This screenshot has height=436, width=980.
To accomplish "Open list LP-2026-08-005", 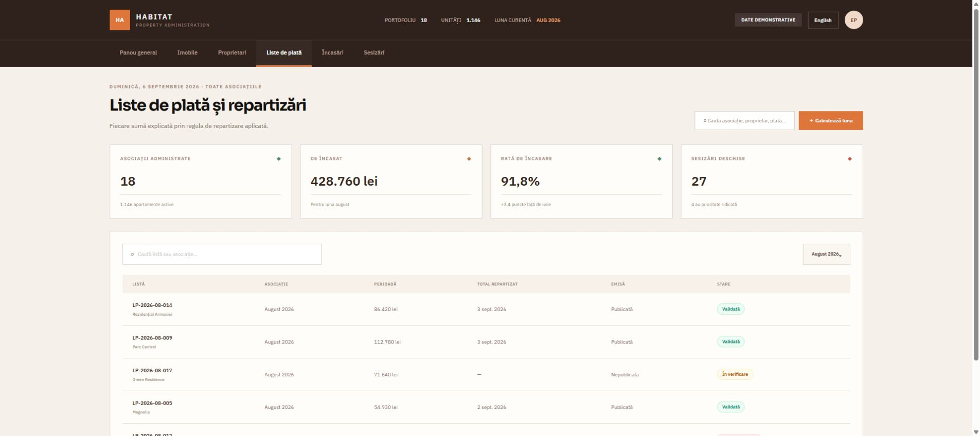I will click(x=152, y=403).
